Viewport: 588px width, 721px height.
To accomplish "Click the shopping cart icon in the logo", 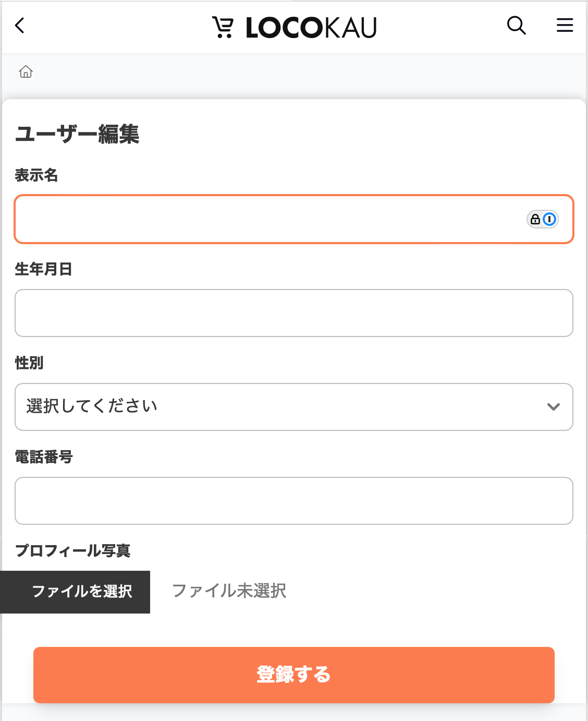I will pos(223,27).
